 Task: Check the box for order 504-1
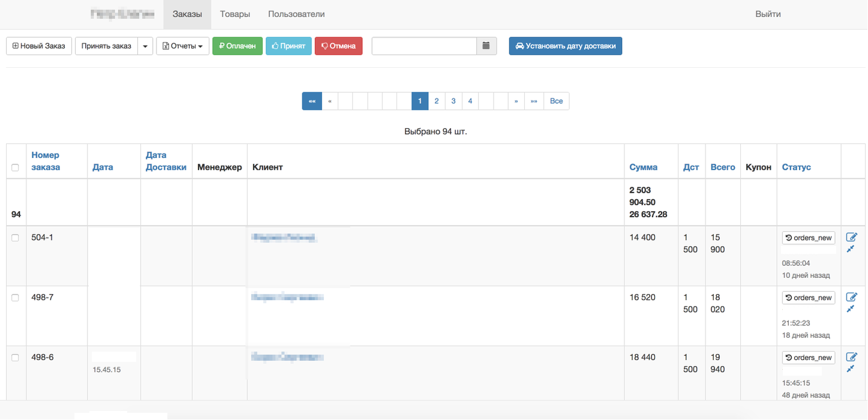pyautogui.click(x=16, y=238)
